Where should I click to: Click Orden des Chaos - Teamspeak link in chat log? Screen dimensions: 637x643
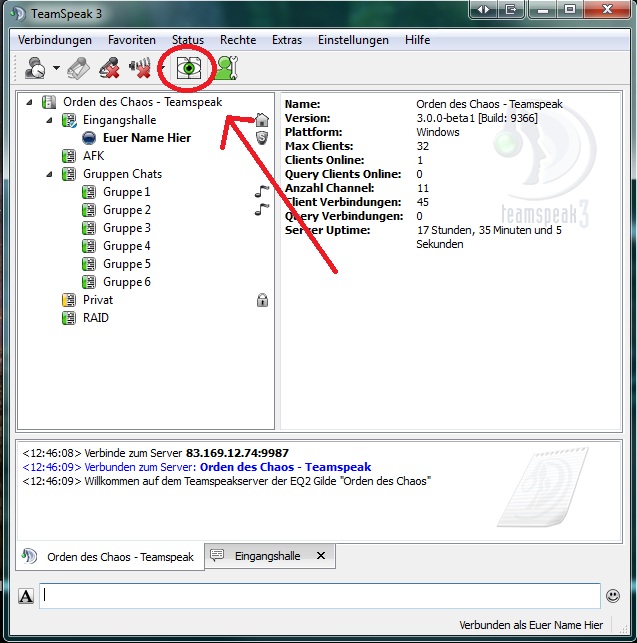tap(285, 467)
